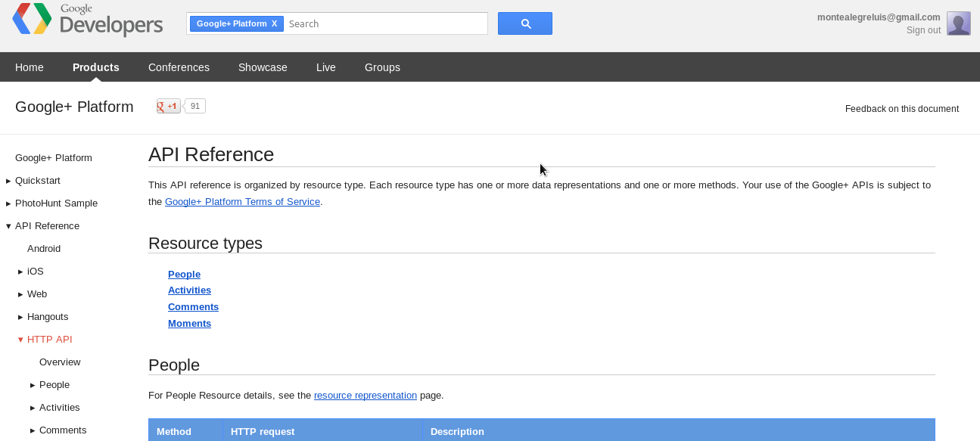Jump to the People resource type link
Screen dimensions: 980x441
(x=184, y=275)
